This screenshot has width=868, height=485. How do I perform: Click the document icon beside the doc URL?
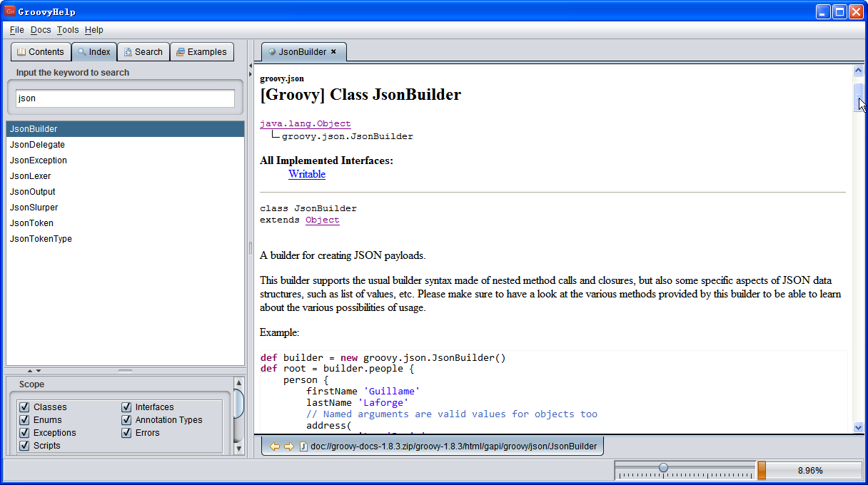[303, 446]
